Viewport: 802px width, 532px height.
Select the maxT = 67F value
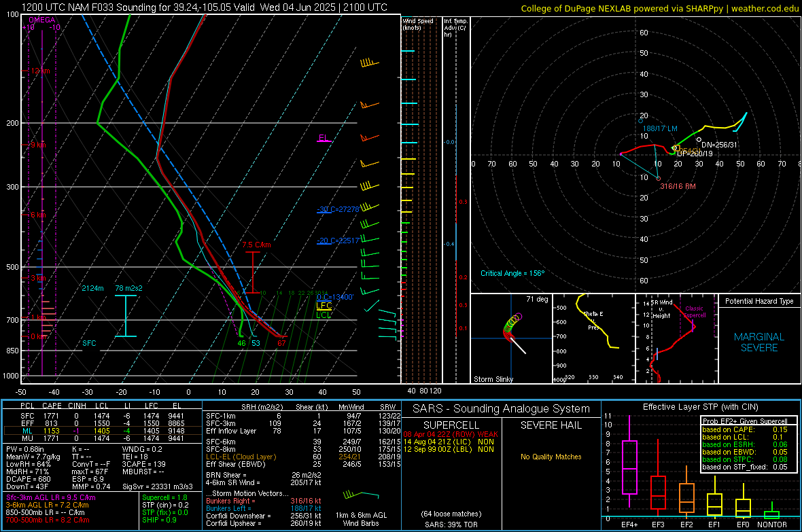[90, 472]
